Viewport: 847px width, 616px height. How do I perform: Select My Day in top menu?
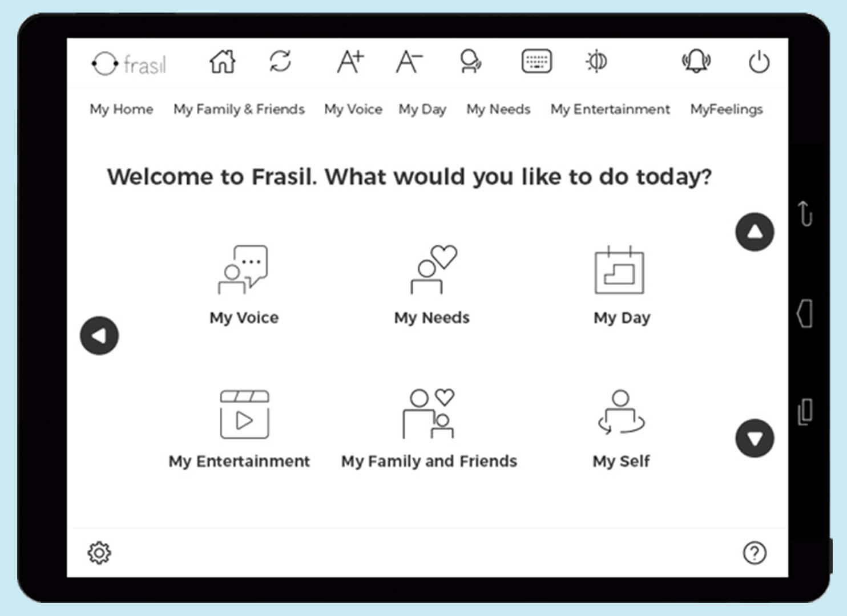point(422,109)
